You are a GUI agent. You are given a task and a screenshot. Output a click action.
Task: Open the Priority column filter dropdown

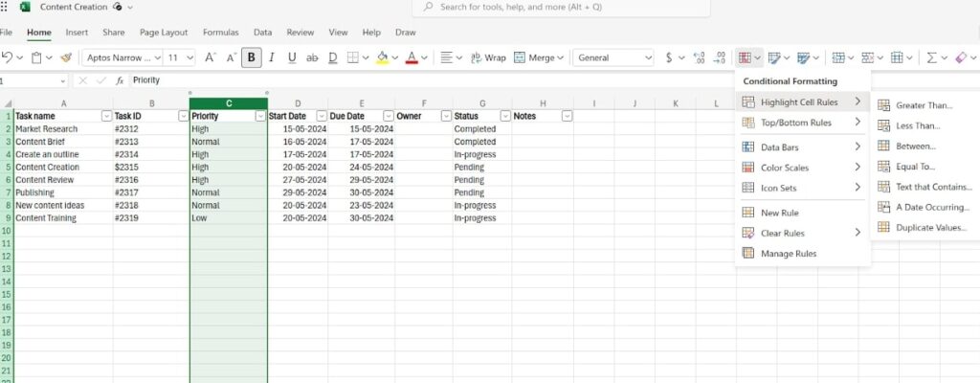click(260, 116)
